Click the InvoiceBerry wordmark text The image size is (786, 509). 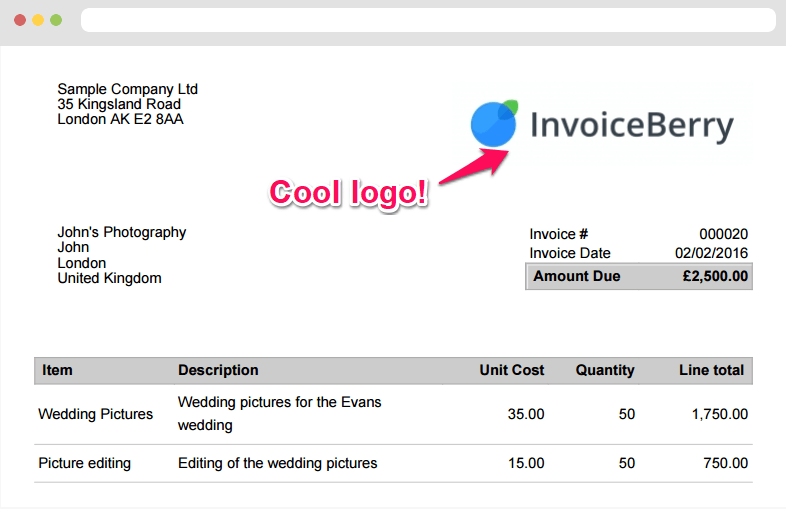(x=632, y=125)
